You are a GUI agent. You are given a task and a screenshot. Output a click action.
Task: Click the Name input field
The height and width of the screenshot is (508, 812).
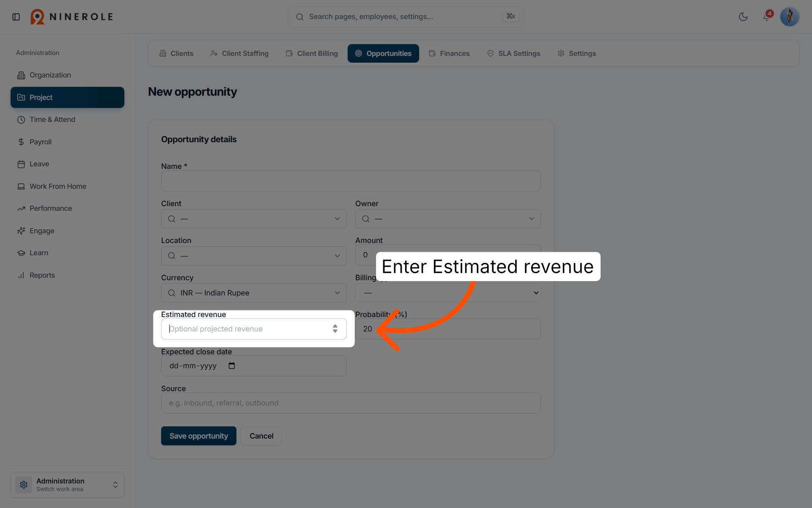[x=351, y=181]
